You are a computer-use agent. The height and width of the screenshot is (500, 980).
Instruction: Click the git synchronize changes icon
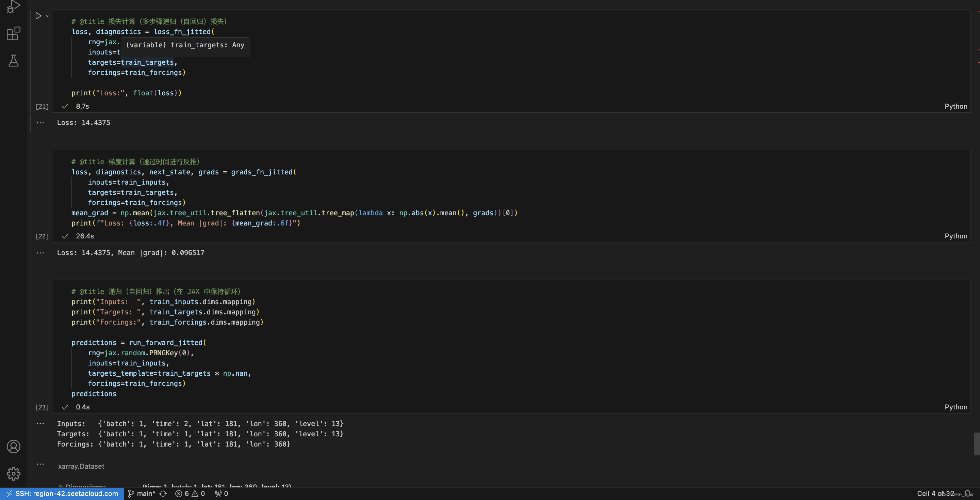pyautogui.click(x=163, y=494)
